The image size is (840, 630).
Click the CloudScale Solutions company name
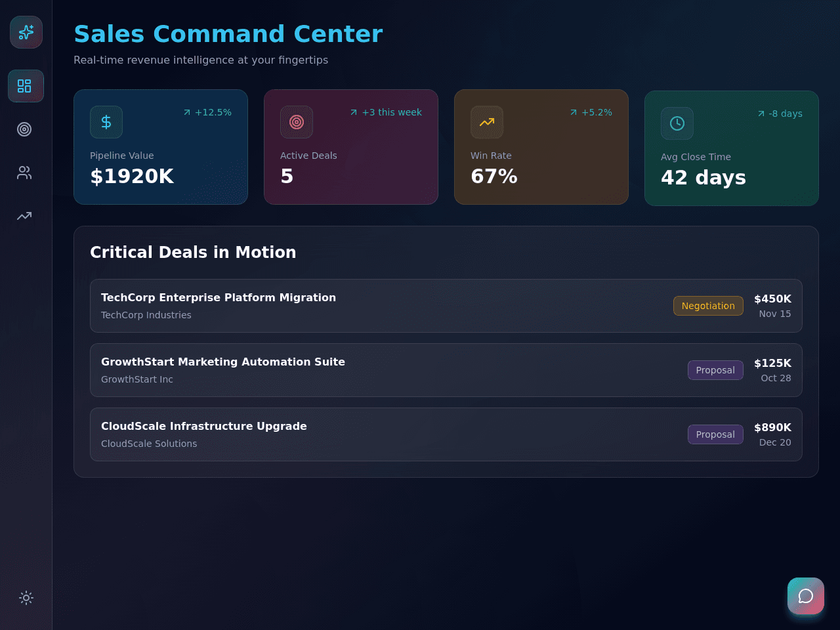pyautogui.click(x=149, y=444)
